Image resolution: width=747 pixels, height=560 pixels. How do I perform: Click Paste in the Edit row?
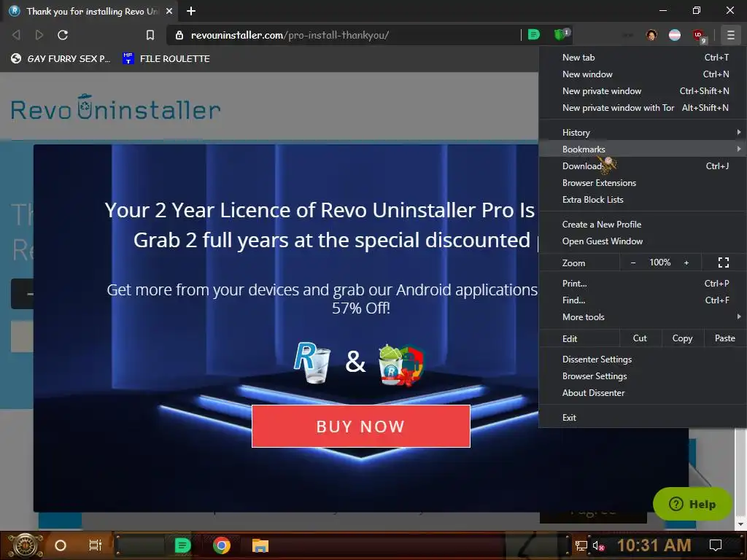pyautogui.click(x=724, y=338)
